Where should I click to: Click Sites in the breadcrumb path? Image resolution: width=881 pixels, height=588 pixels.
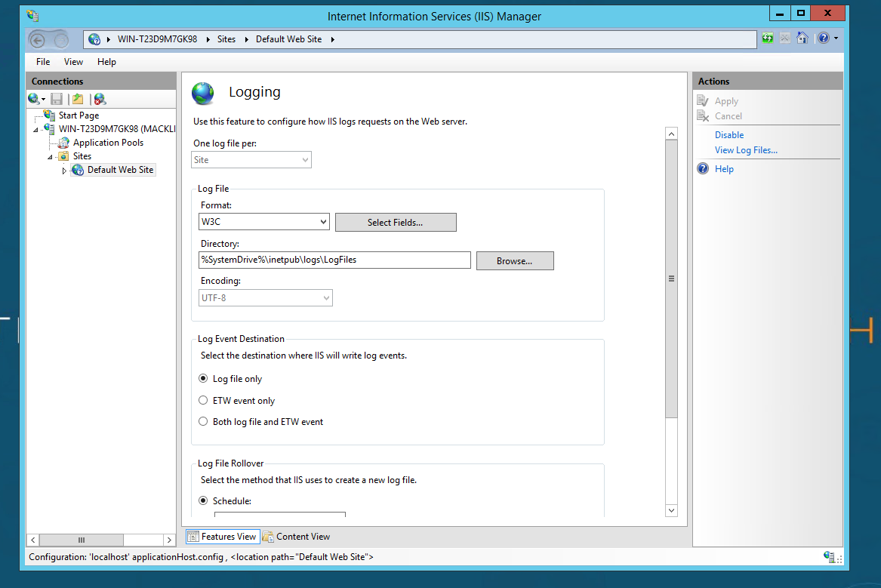[x=226, y=39]
